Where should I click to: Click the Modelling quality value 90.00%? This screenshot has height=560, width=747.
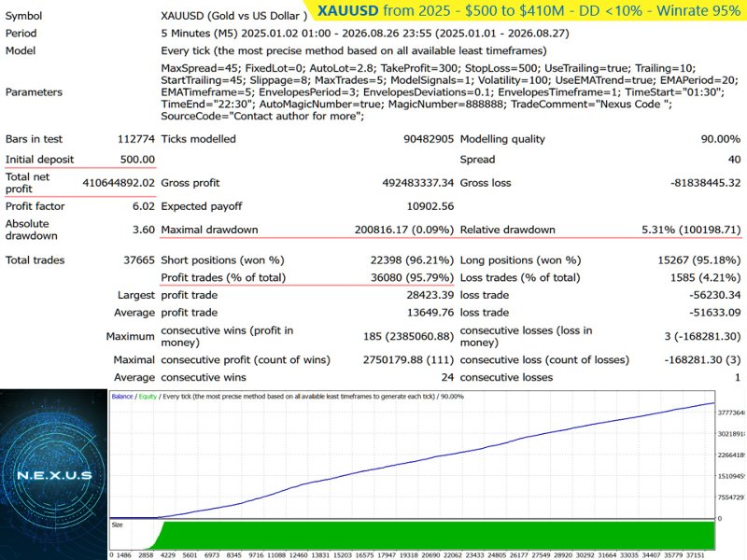[x=720, y=139]
